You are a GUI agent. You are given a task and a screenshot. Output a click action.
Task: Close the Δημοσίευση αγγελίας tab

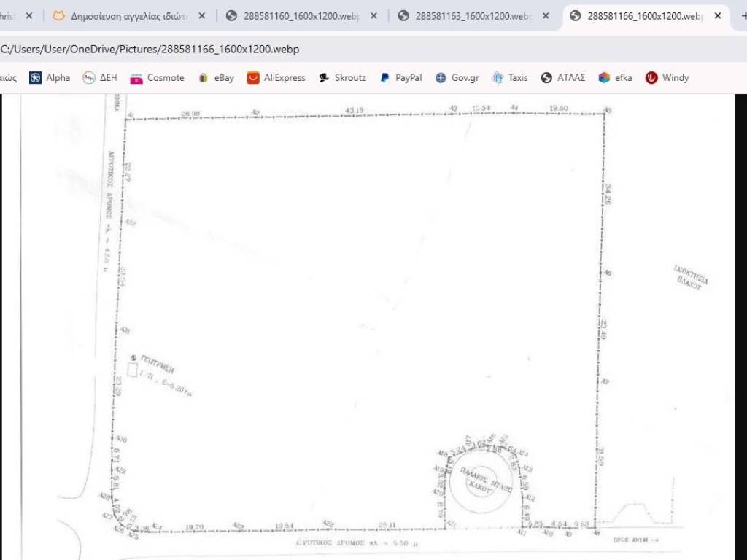202,16
